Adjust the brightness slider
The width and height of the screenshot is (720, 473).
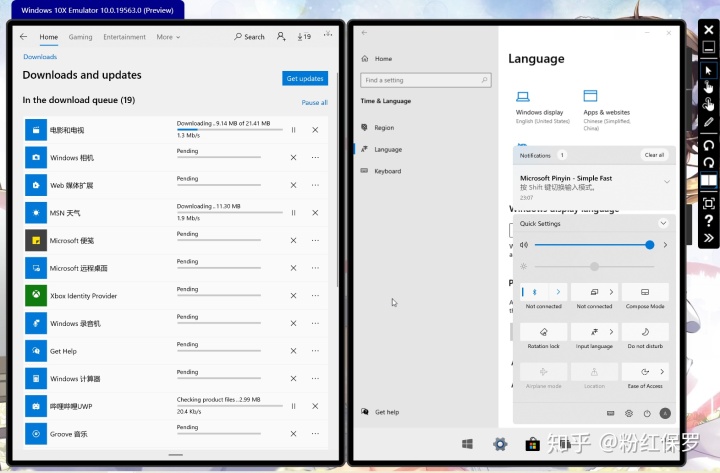coord(594,266)
